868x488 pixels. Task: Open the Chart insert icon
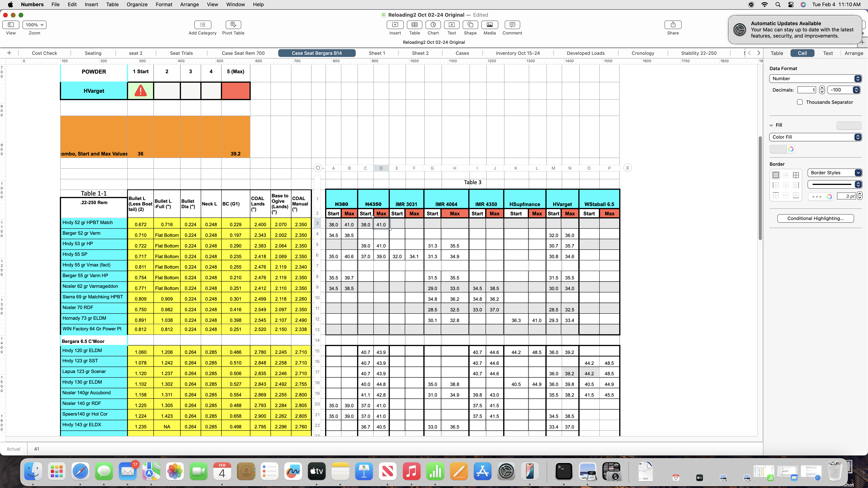click(433, 25)
